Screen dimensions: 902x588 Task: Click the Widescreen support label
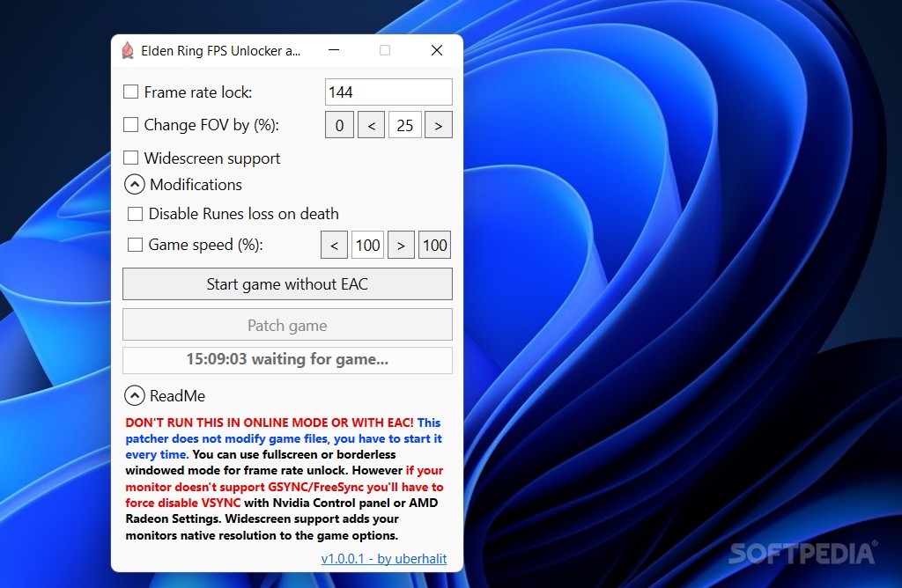(x=211, y=158)
